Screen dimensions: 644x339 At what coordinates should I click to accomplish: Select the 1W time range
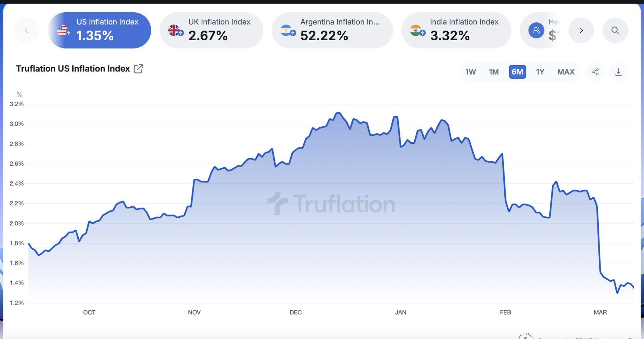(471, 72)
